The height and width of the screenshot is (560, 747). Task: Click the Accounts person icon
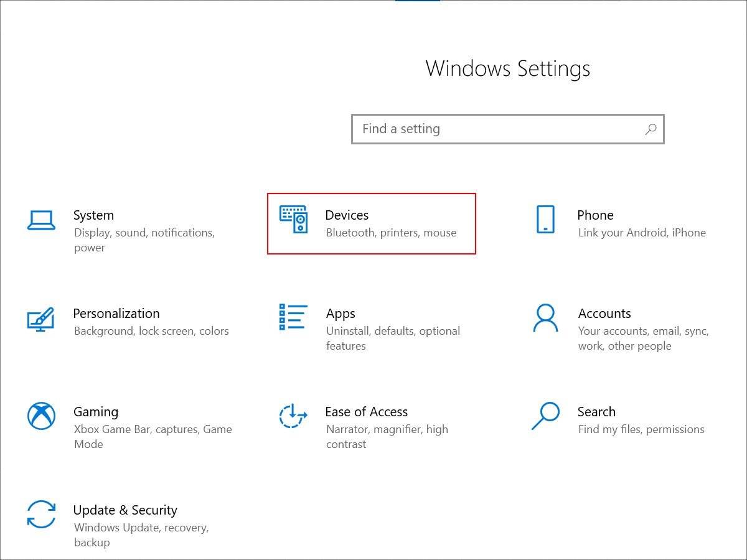(545, 318)
